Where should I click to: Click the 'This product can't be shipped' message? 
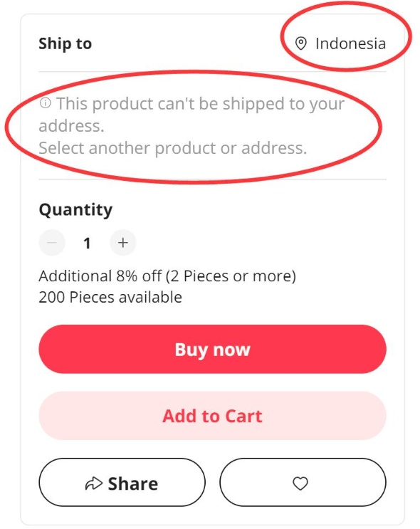coord(191,115)
